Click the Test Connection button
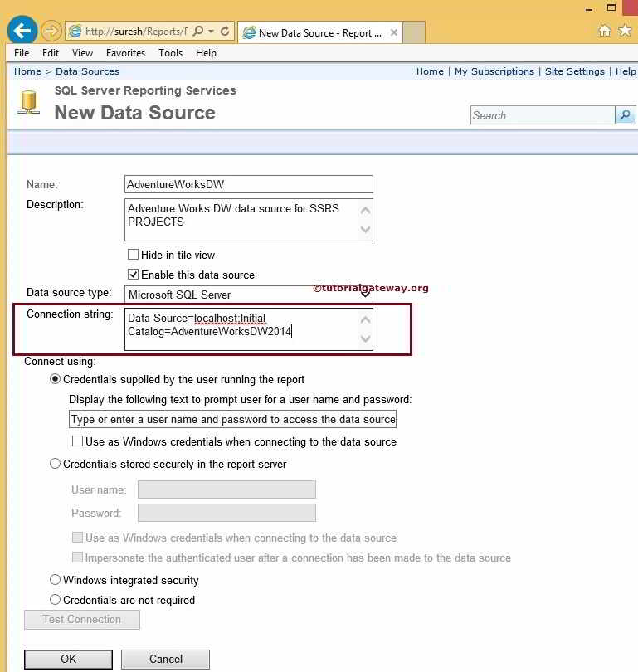Screen dimensions: 638x672 82,619
